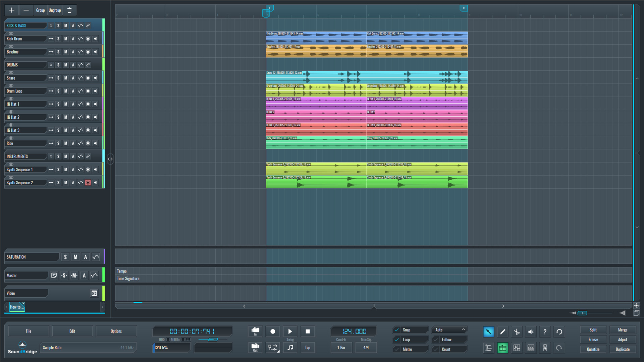
Task: Click the Group button
Action: point(41,10)
